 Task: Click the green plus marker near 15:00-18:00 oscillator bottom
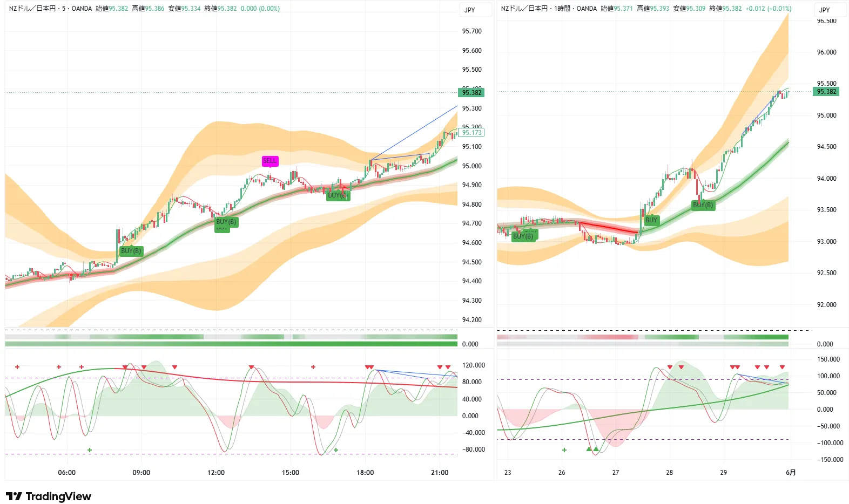click(336, 450)
